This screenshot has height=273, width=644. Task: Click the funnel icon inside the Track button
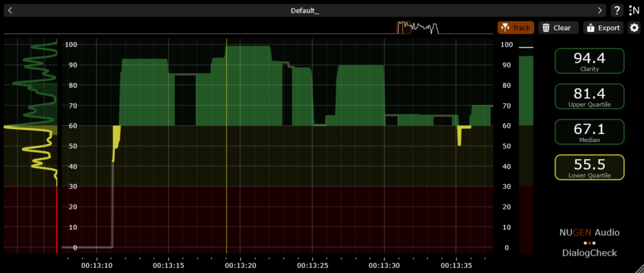pos(504,28)
